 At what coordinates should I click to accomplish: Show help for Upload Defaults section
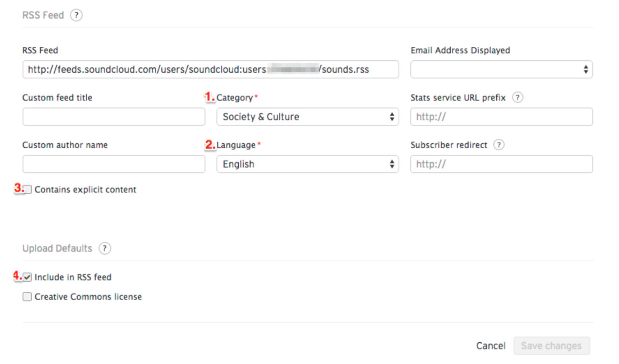point(104,248)
